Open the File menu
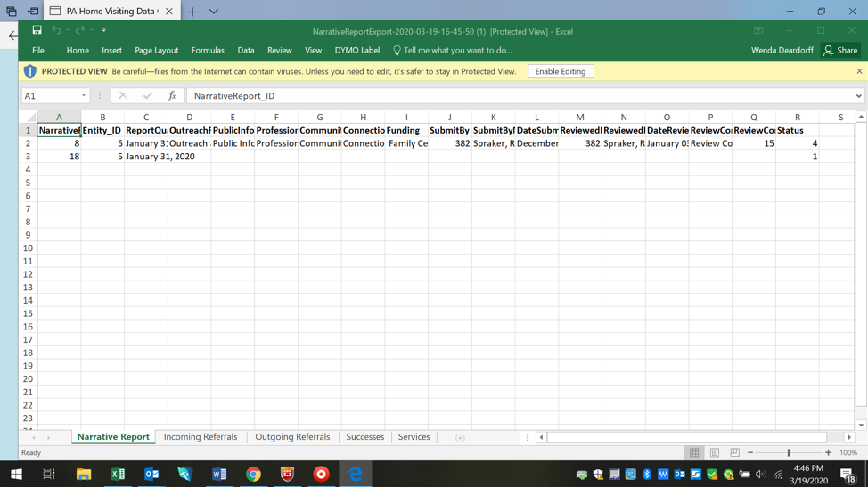 pos(38,51)
